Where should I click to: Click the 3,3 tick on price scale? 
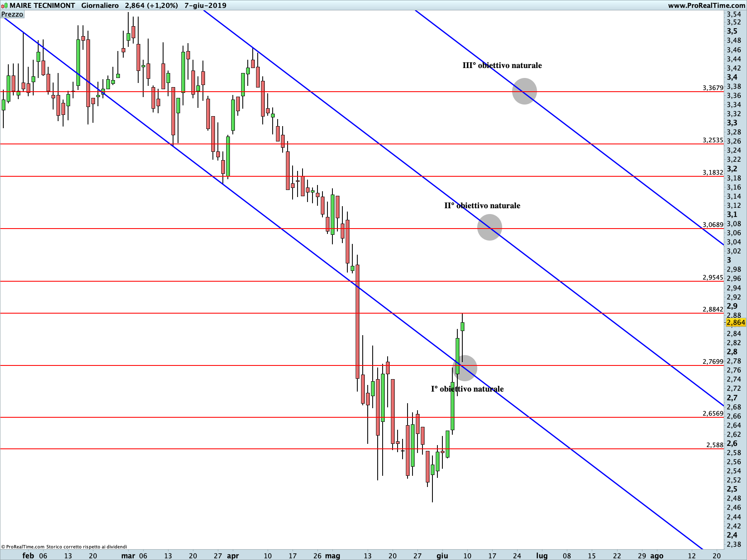click(x=732, y=123)
